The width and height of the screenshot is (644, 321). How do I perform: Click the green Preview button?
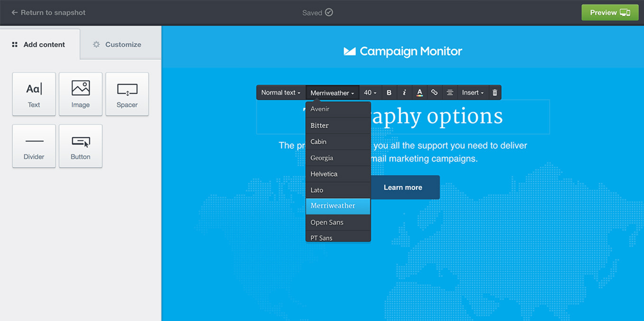coord(610,13)
